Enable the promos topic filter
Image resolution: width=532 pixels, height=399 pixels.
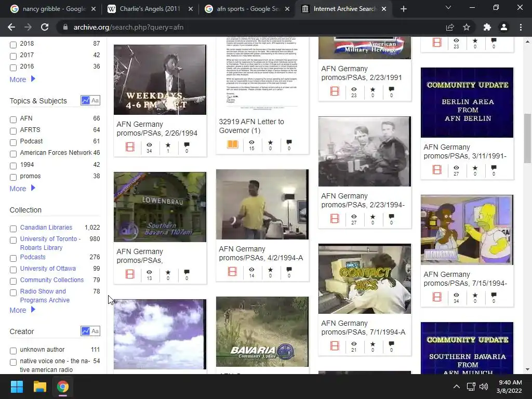[13, 177]
